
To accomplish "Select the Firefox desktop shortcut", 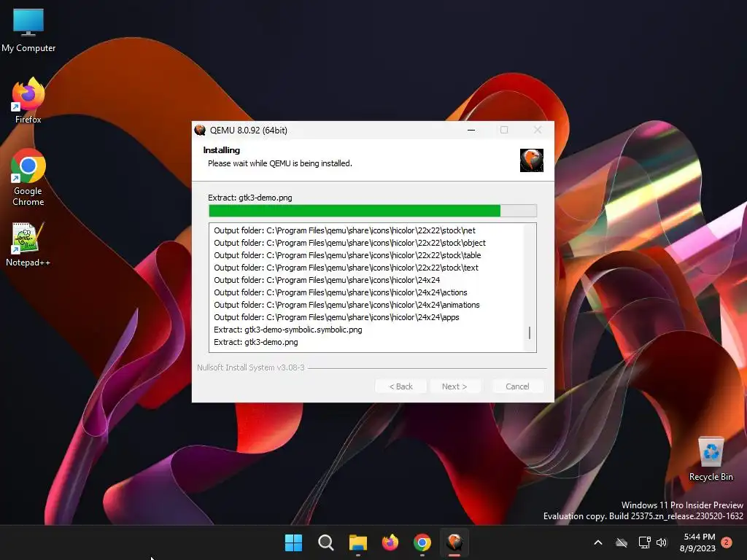I will tap(28, 101).
